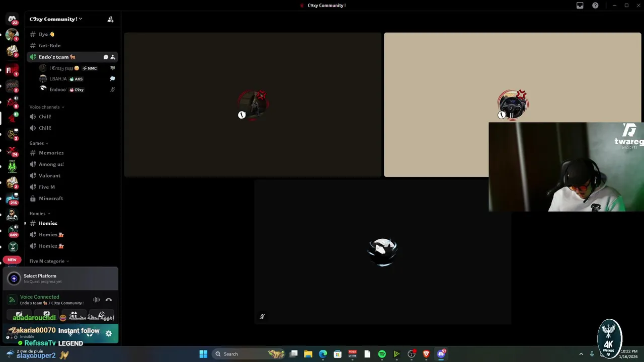The width and height of the screenshot is (644, 362).
Task: Join the Five M voice channel
Action: 72,187
